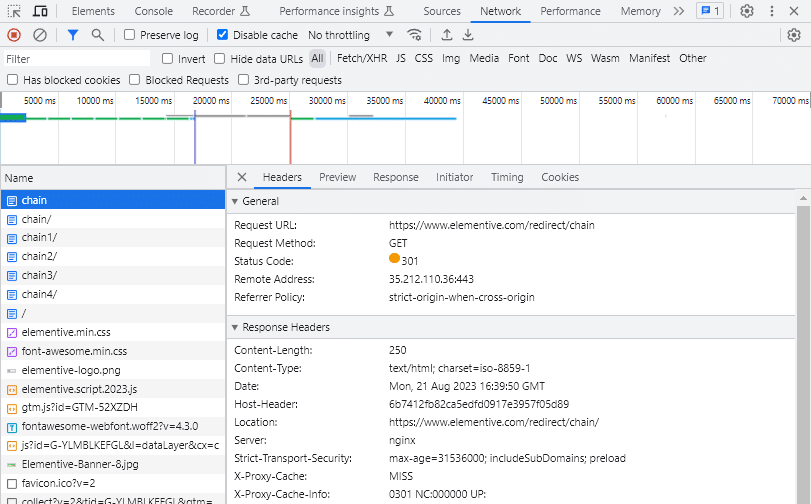Filter requests by Doc
Screen dimensions: 811x504
point(548,58)
